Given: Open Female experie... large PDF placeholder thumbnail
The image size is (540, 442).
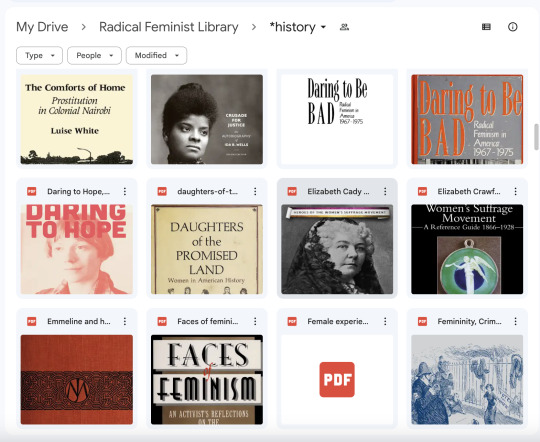Looking at the screenshot, I should tap(337, 379).
